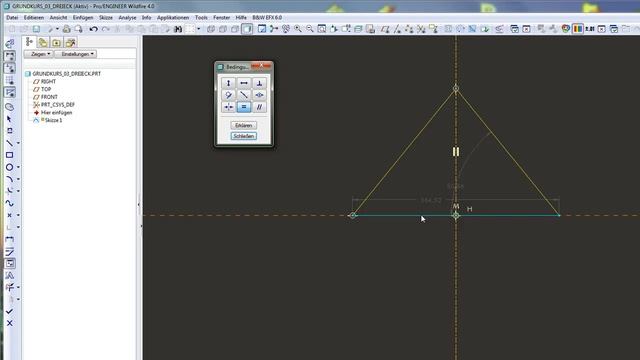Open the Modify dimensions tool
This screenshot has width=640, height=360.
tap(9, 251)
